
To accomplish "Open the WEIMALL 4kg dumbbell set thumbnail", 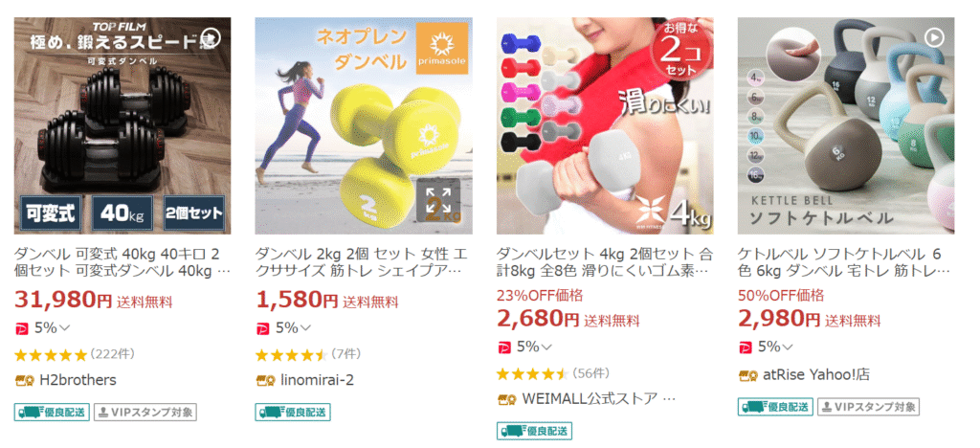I will (605, 125).
